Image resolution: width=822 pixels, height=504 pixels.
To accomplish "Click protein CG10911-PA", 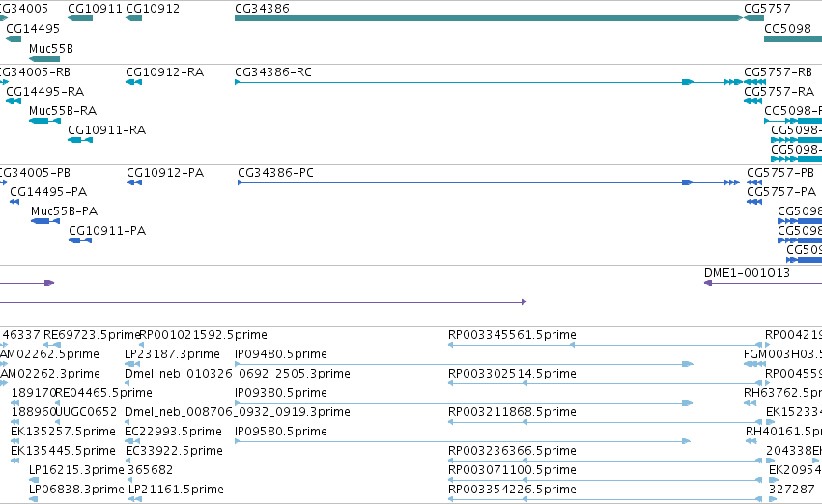I will pos(107,231).
